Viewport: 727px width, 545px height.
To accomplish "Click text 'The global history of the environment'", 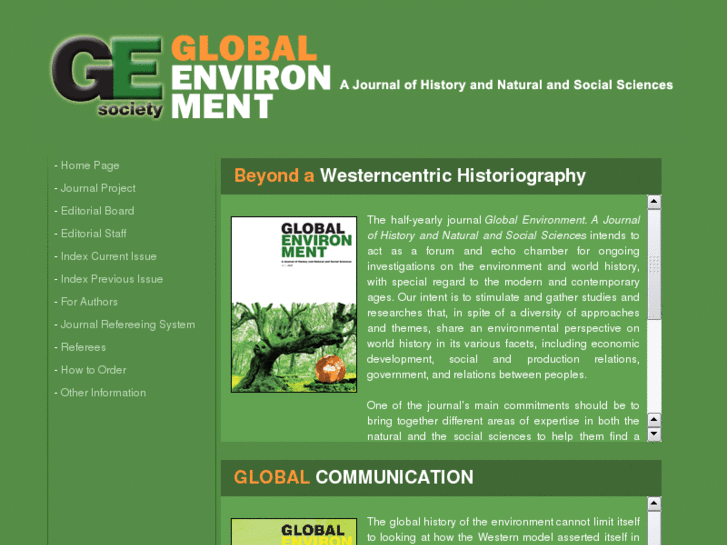I will pos(460,522).
